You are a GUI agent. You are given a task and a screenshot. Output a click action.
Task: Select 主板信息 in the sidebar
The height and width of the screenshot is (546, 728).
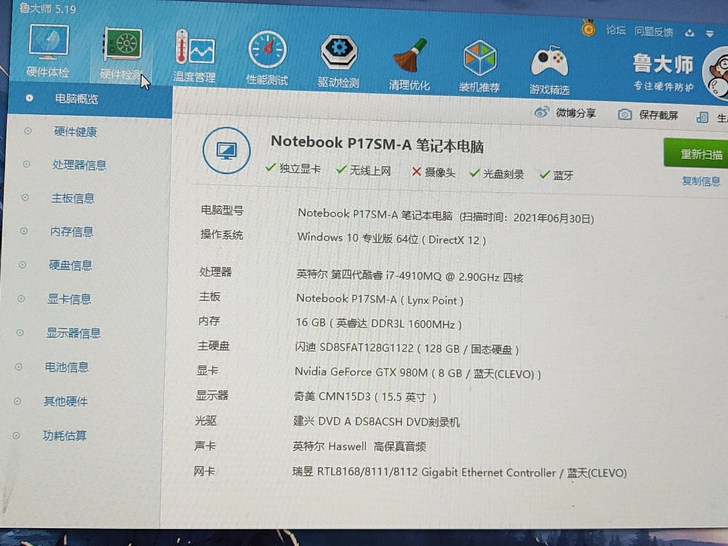(72, 198)
